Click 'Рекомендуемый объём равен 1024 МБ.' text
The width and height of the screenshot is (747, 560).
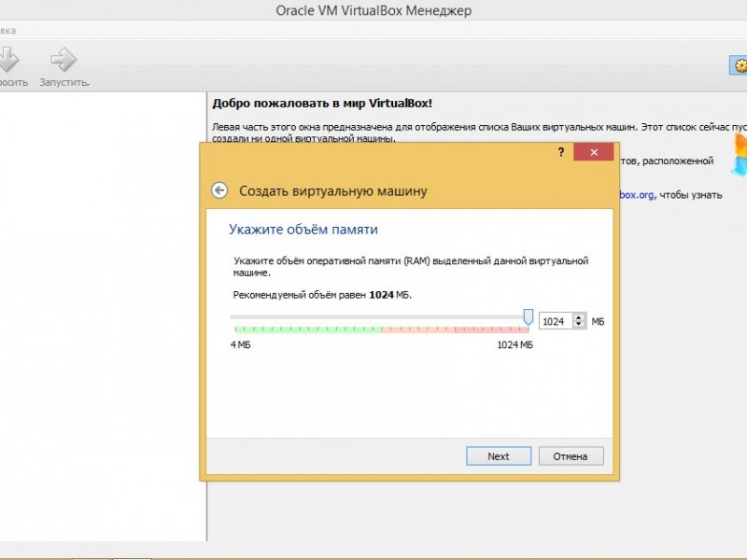[x=322, y=295]
